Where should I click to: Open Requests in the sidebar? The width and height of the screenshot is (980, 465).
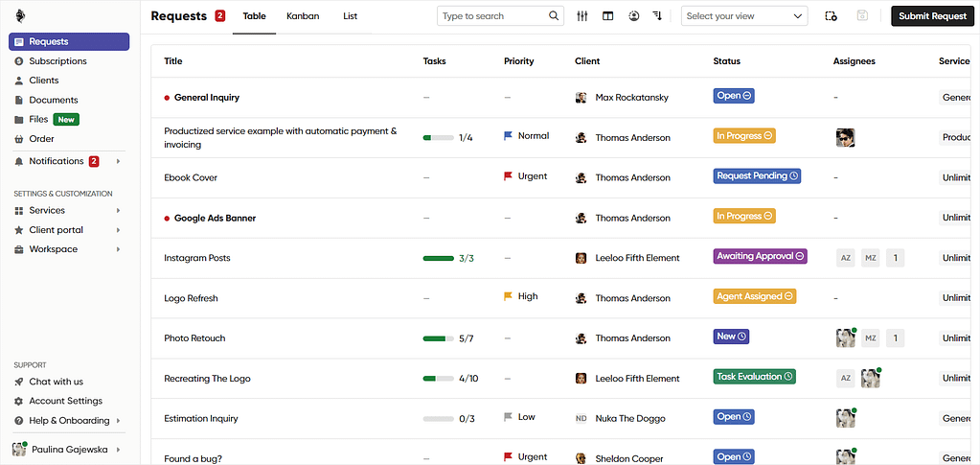[69, 42]
